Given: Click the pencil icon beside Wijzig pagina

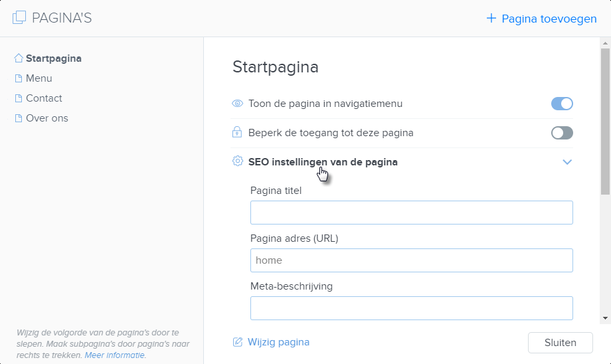Looking at the screenshot, I should pyautogui.click(x=237, y=342).
